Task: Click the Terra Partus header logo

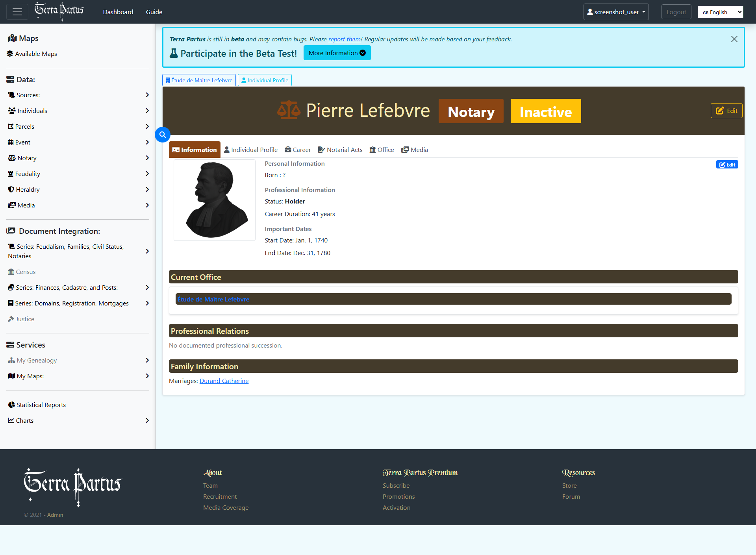Action: click(x=59, y=11)
